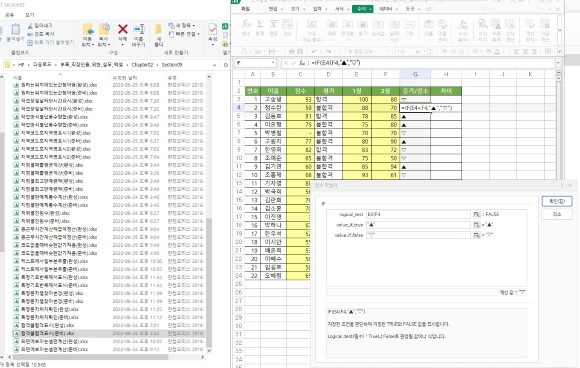Open the font name dropdown in the spreadsheet toolbar
The width and height of the screenshot is (580, 368).
pos(388,51)
